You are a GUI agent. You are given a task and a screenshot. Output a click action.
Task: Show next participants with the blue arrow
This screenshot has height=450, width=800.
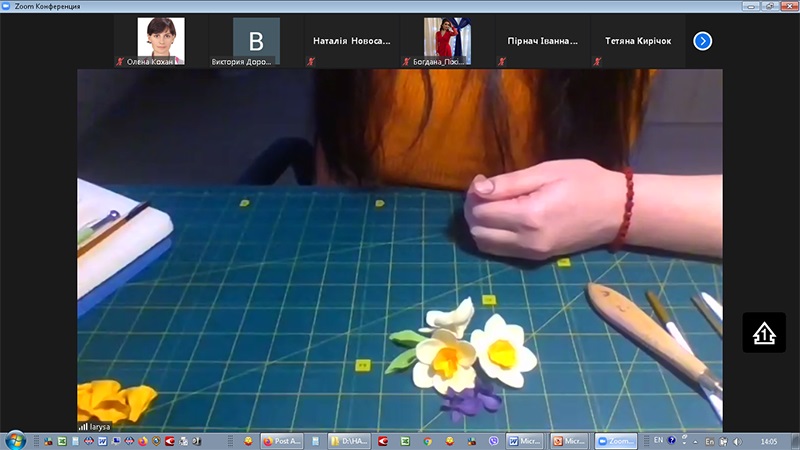point(703,41)
